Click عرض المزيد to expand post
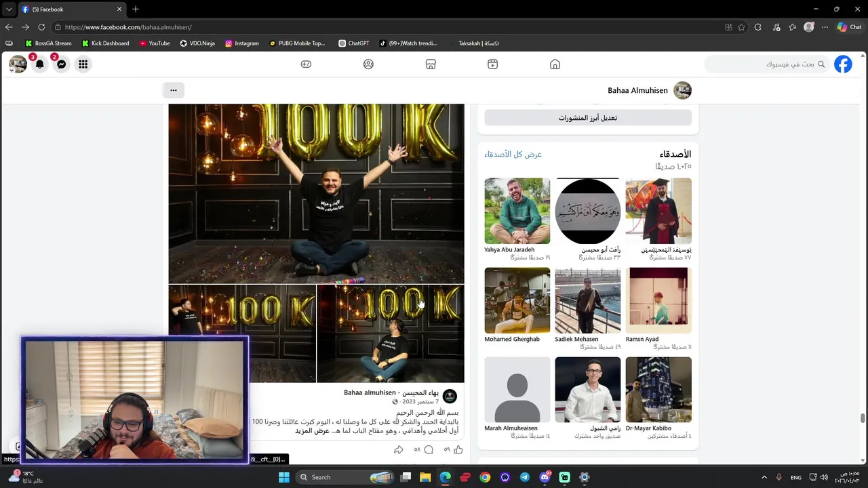 tap(312, 431)
